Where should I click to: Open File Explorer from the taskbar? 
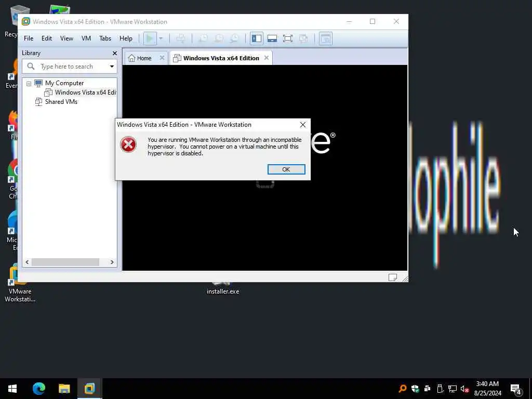click(64, 389)
